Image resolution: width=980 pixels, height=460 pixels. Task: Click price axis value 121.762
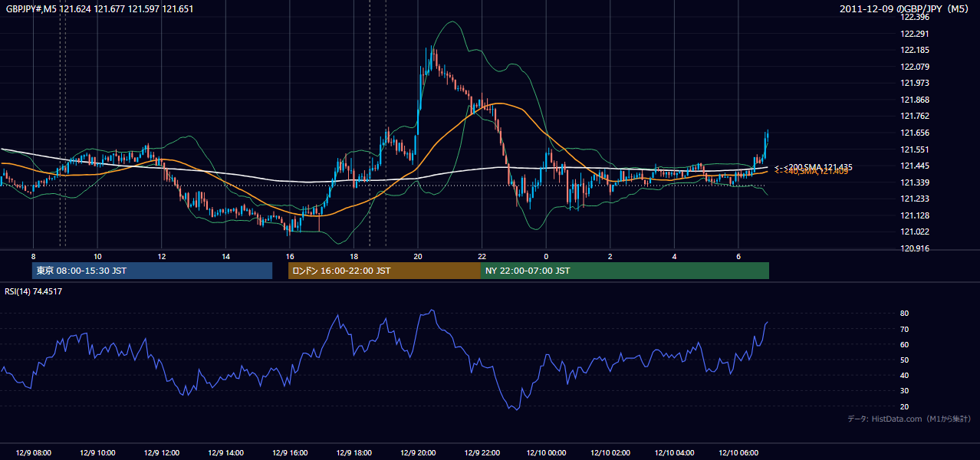pyautogui.click(x=916, y=117)
